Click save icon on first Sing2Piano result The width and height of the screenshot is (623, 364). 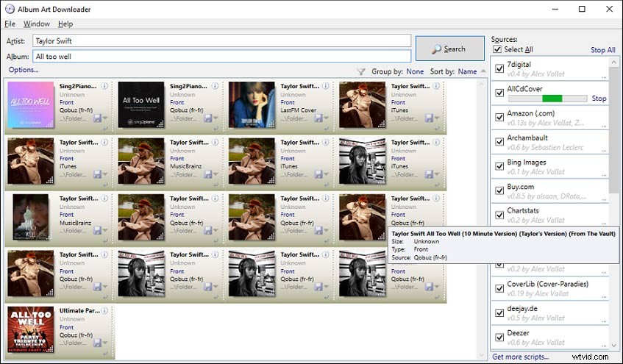96,118
